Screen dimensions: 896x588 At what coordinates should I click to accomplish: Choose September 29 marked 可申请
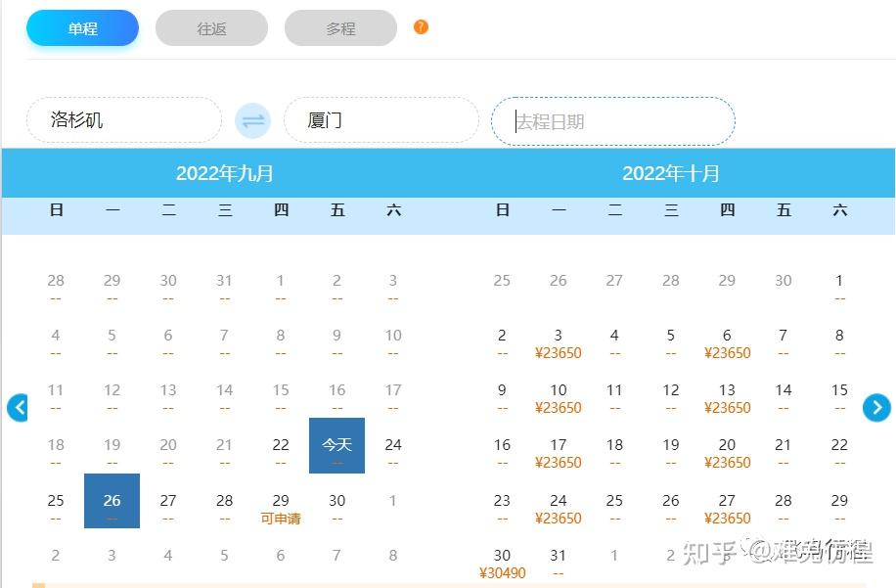point(281,509)
